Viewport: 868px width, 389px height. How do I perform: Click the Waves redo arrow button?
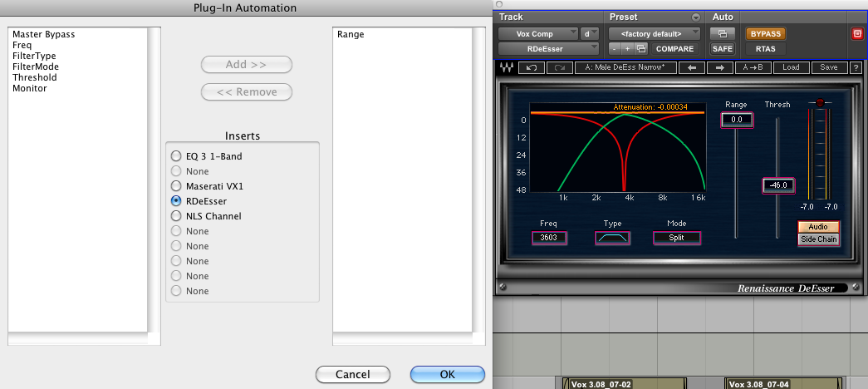(559, 67)
